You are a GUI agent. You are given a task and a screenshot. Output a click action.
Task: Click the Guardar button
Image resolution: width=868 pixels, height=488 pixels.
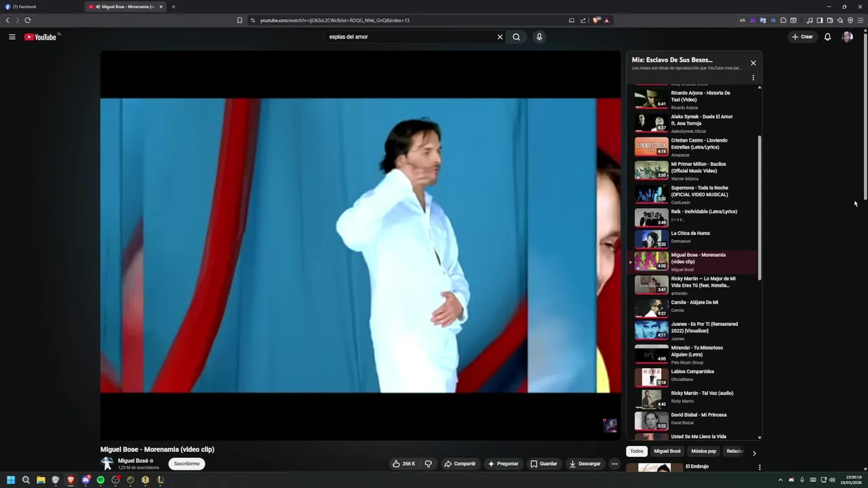[x=544, y=464]
